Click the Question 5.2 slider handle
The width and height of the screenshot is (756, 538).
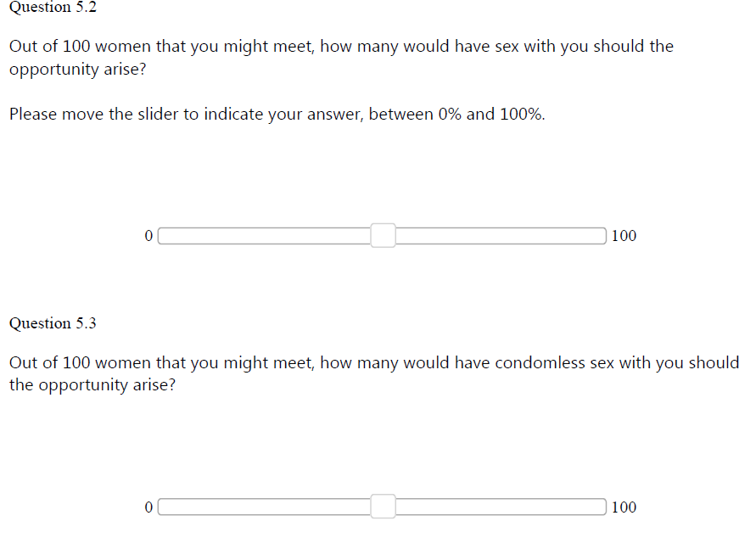(383, 235)
